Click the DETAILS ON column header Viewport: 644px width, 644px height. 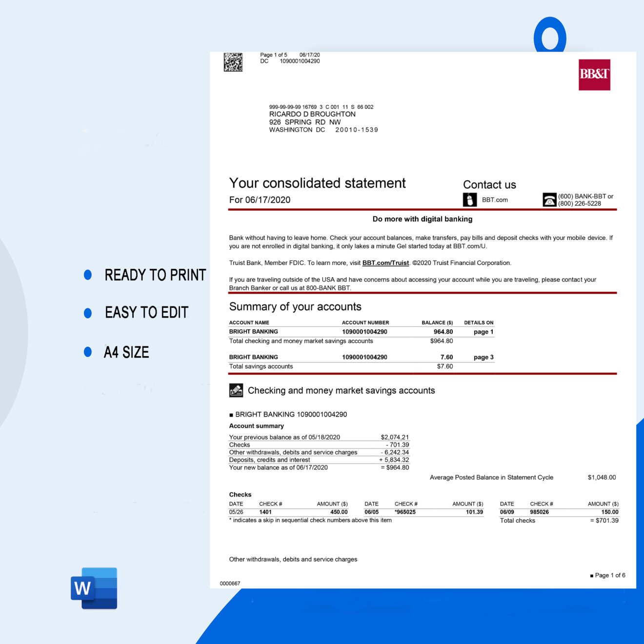pyautogui.click(x=479, y=322)
